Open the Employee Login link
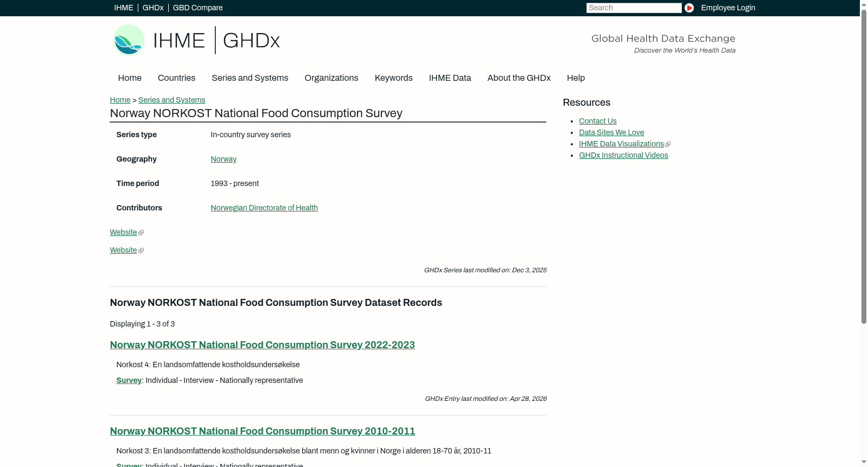This screenshot has width=868, height=467. (728, 8)
